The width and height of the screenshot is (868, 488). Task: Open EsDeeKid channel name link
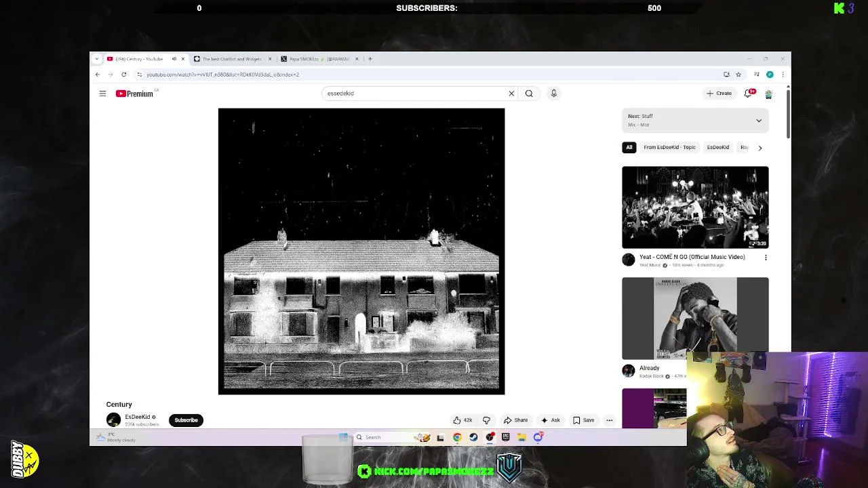[x=137, y=417]
